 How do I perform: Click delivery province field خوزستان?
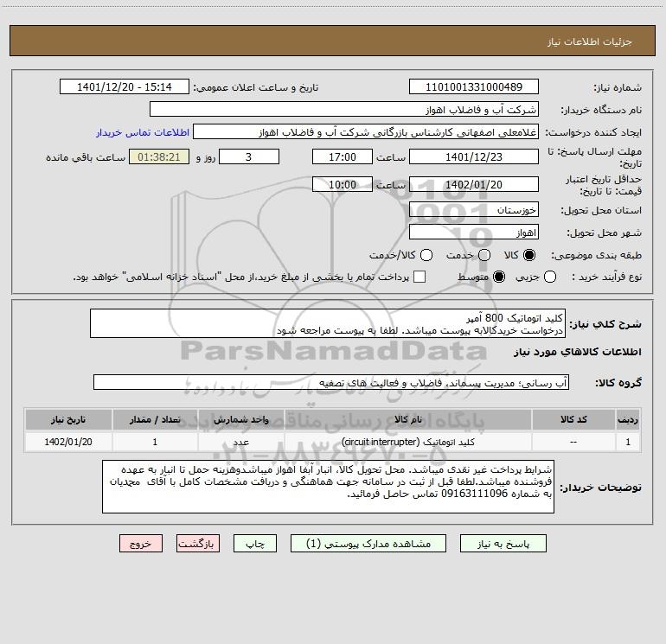474,210
